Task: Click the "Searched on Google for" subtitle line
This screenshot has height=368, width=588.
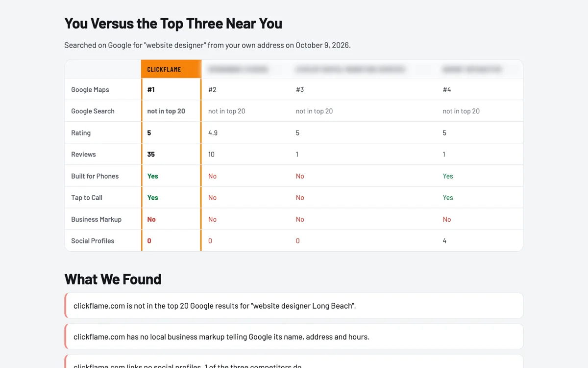Action: [x=207, y=45]
